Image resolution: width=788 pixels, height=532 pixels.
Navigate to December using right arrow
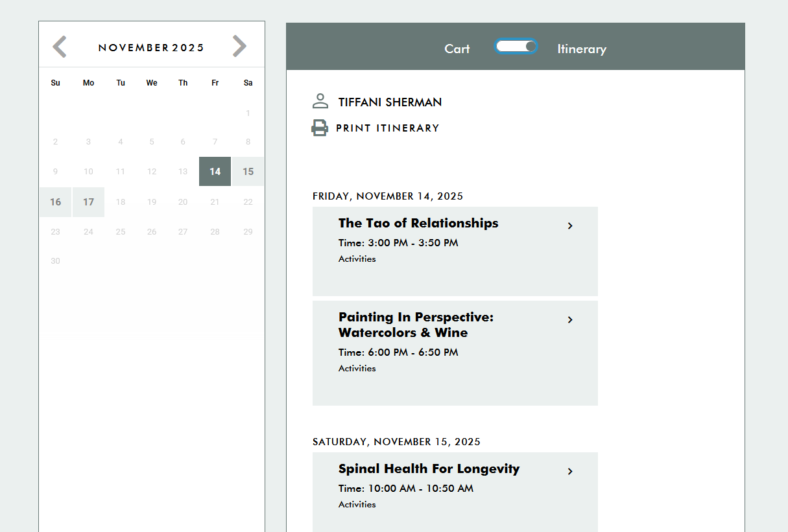click(239, 46)
